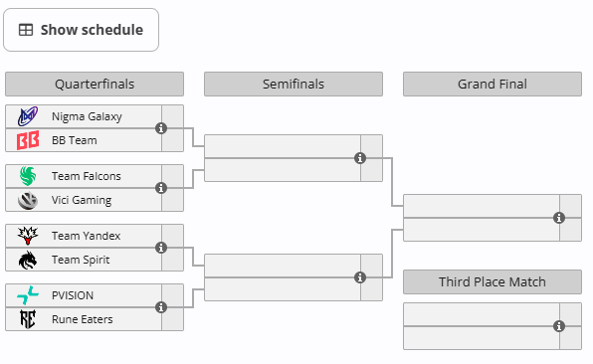593x364 pixels.
Task: Open the Grand Final match info icon
Action: [x=559, y=218]
